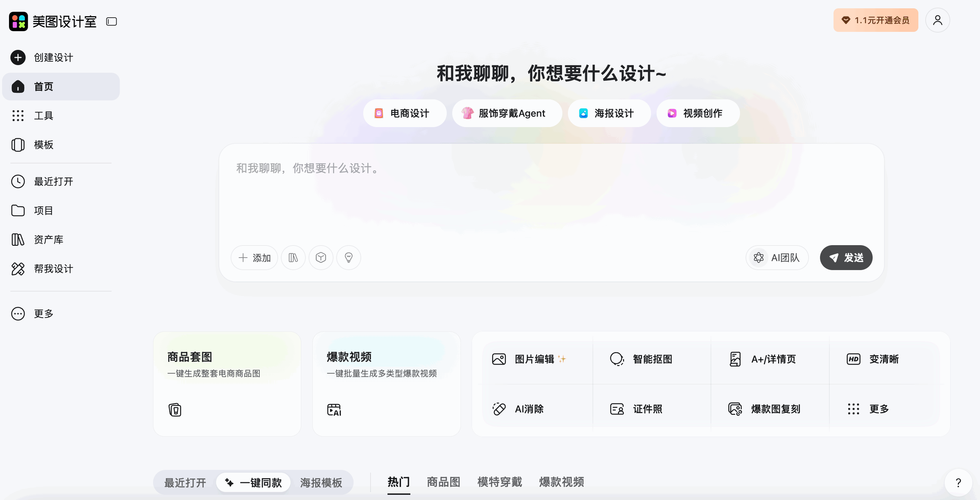The image size is (980, 500).
Task: Select the 商品图 tab
Action: click(x=444, y=482)
